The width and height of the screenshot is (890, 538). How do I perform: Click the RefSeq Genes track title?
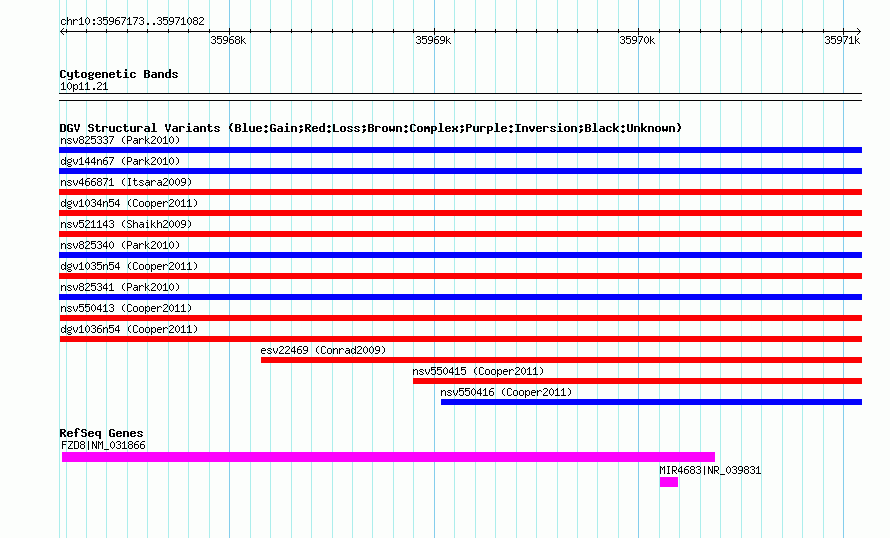point(101,432)
